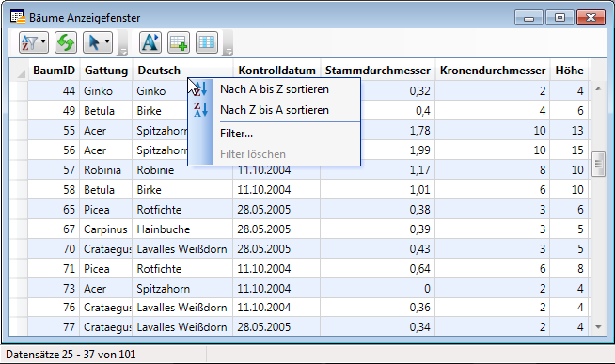Click the Gattung column header
The height and width of the screenshot is (364, 615).
click(x=106, y=71)
